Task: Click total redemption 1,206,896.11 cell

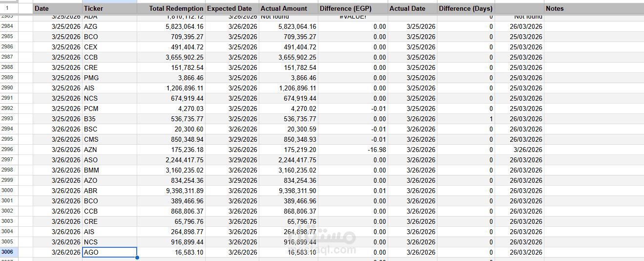Action: tap(171, 88)
